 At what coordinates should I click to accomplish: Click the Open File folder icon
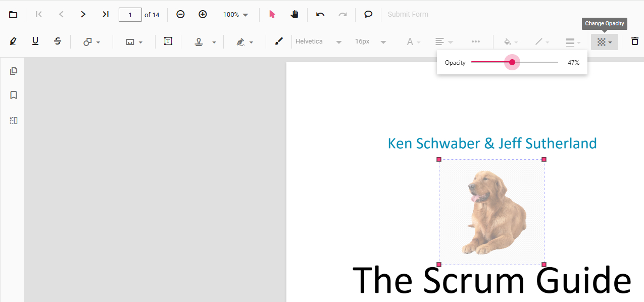point(13,15)
